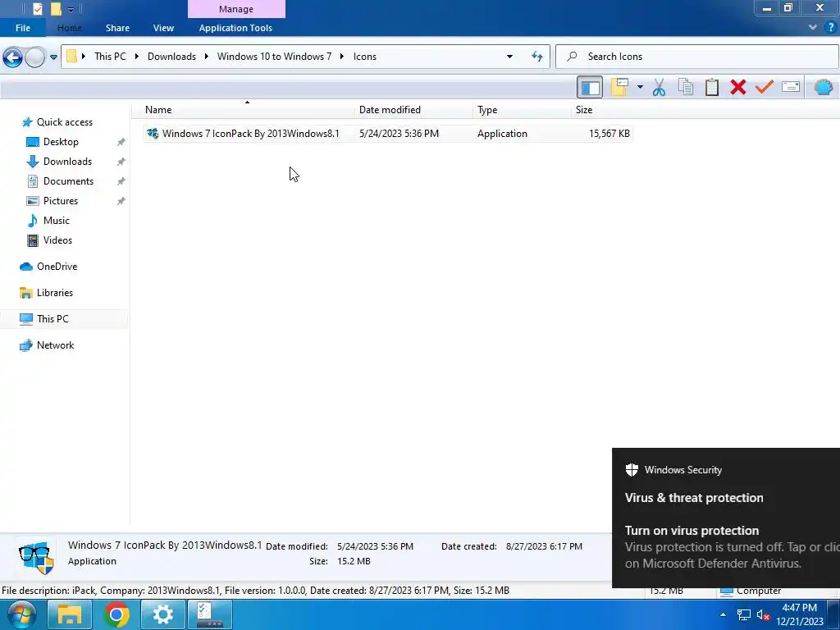This screenshot has height=630, width=840.
Task: Switch to the View ribbon tab
Action: click(163, 28)
